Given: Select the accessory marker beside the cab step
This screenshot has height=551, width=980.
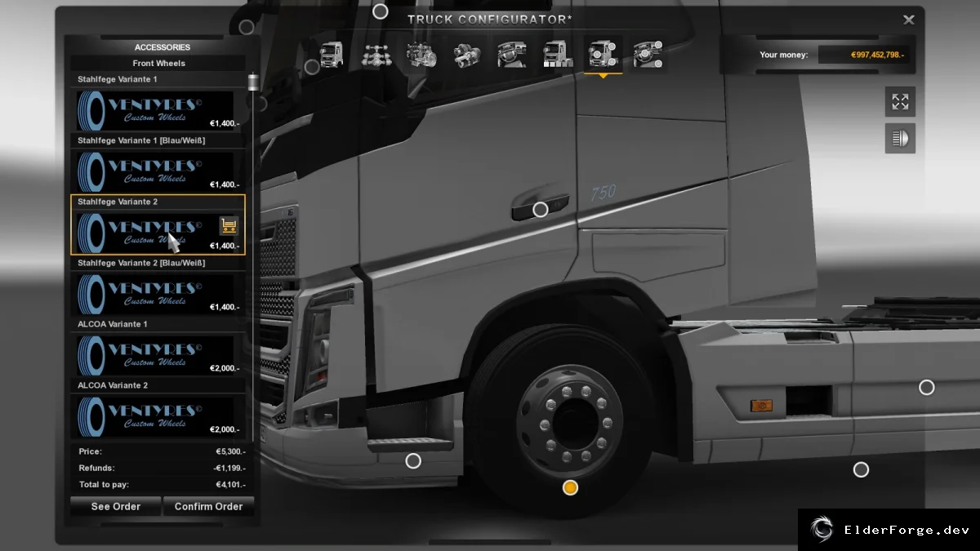Looking at the screenshot, I should click(x=413, y=461).
